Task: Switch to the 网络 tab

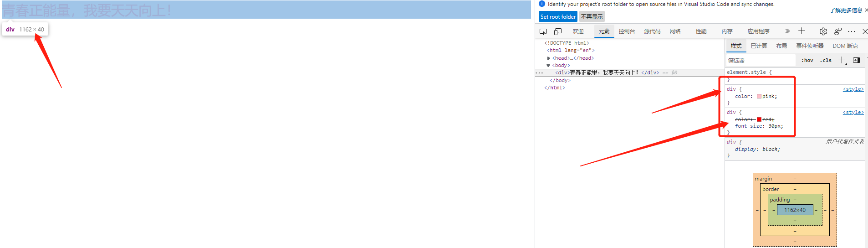Action: tap(675, 31)
